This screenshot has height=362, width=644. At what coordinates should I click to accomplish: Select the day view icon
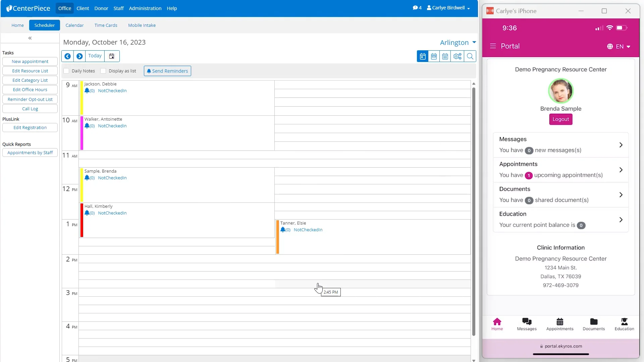click(x=423, y=56)
